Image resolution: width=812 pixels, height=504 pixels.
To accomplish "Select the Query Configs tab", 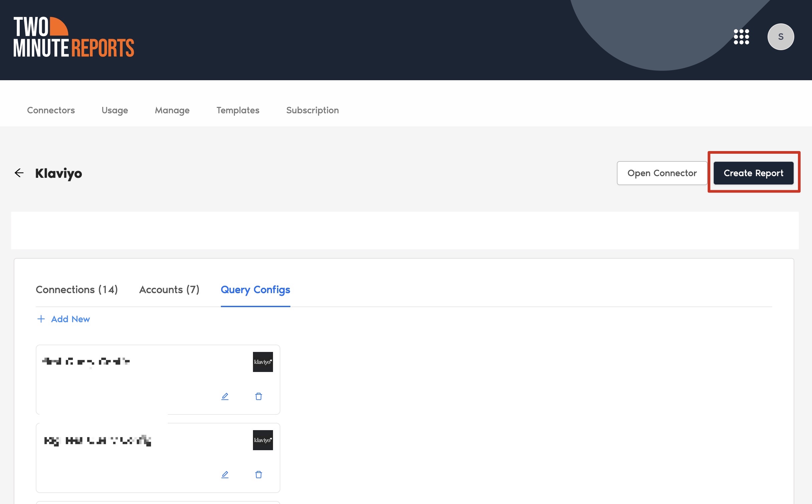I will (255, 290).
